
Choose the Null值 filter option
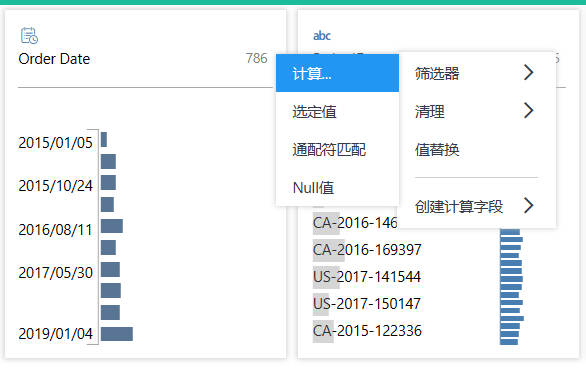point(337,187)
